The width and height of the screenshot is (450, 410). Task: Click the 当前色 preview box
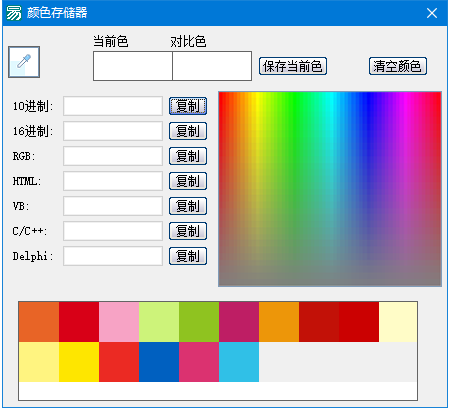[133, 66]
